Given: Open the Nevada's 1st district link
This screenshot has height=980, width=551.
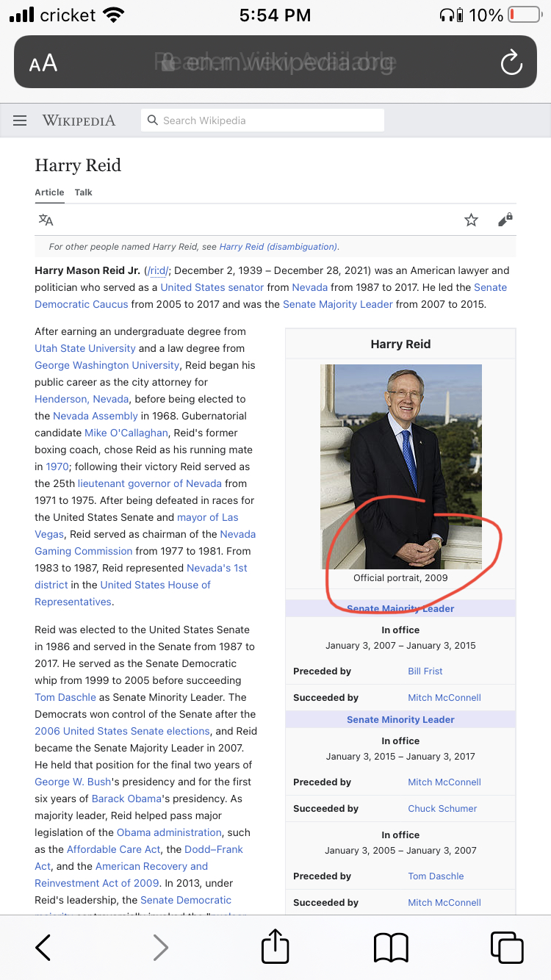Looking at the screenshot, I should tap(141, 576).
